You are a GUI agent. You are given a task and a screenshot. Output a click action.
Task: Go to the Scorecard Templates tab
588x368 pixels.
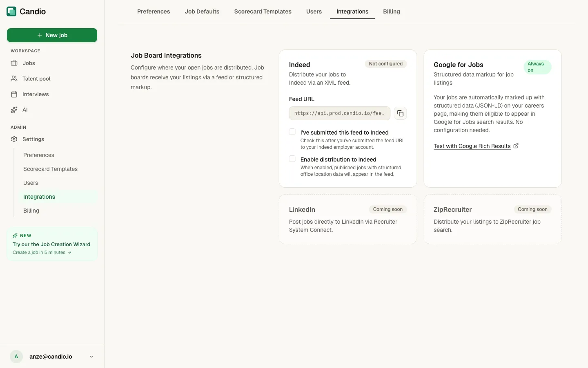263,11
